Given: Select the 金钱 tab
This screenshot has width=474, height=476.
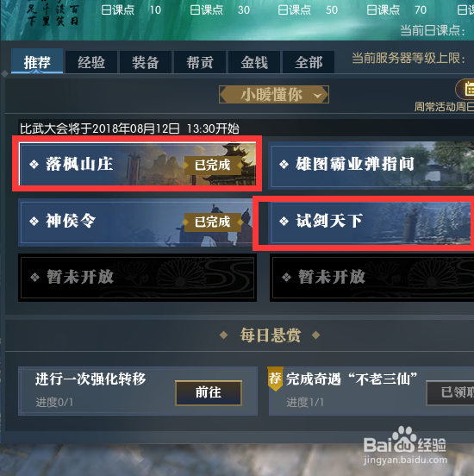Looking at the screenshot, I should (254, 62).
